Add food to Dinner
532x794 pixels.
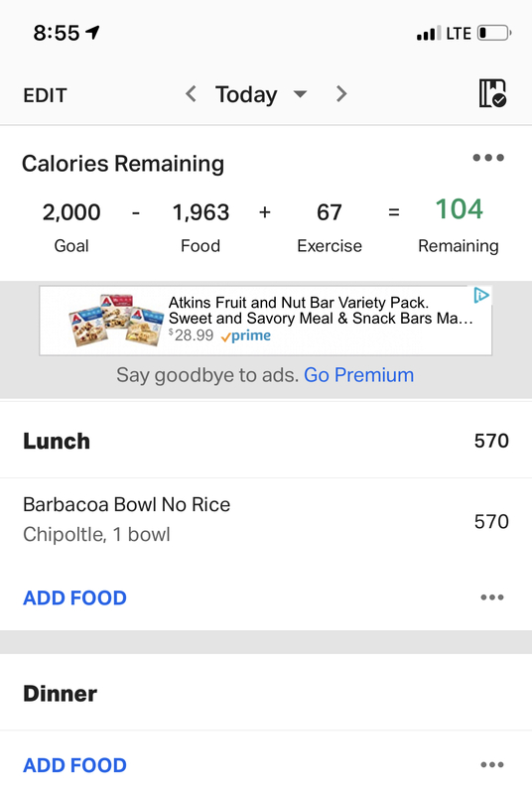coord(74,765)
